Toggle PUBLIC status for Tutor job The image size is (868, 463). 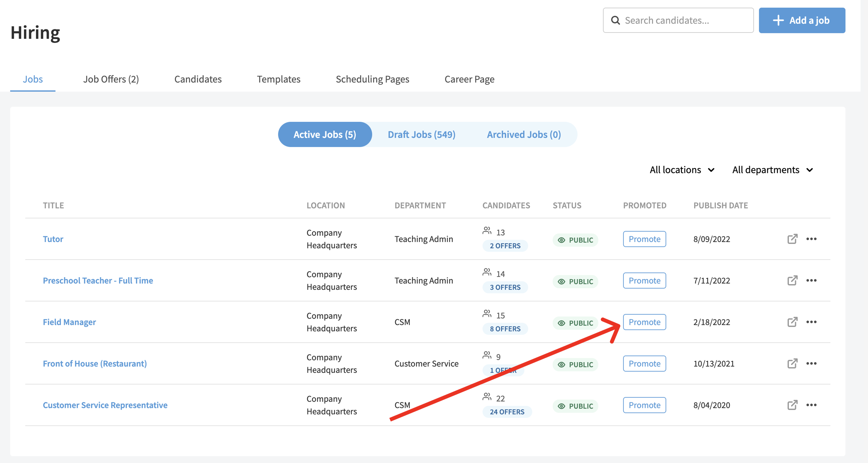[575, 240]
